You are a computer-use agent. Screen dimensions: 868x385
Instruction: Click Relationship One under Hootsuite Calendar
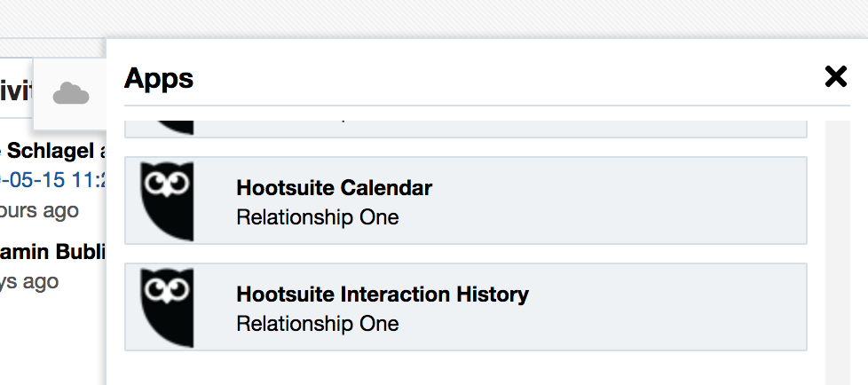[317, 217]
